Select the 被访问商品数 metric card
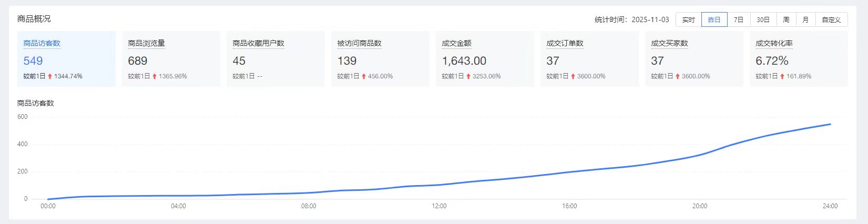Viewport: 868px width, 224px height. (x=380, y=59)
